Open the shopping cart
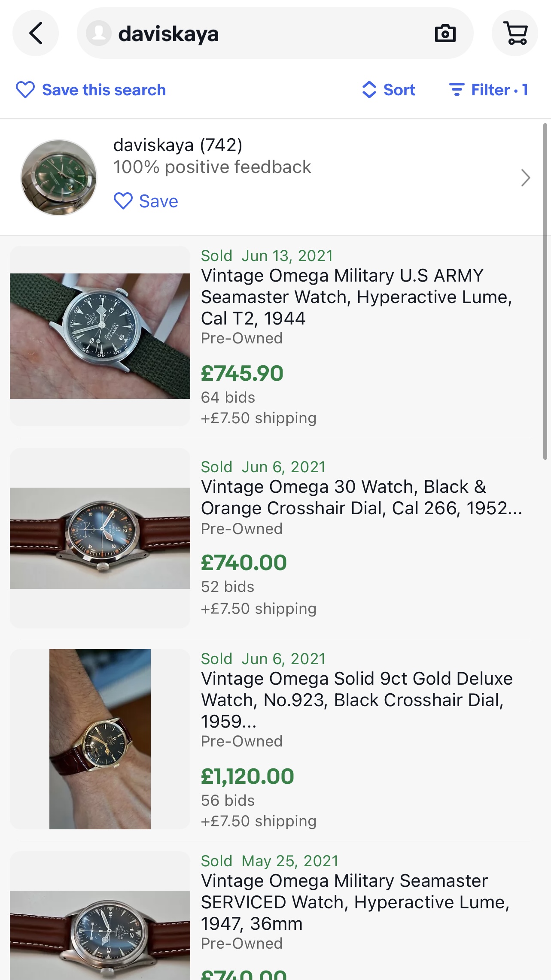The width and height of the screenshot is (551, 980). tap(514, 33)
